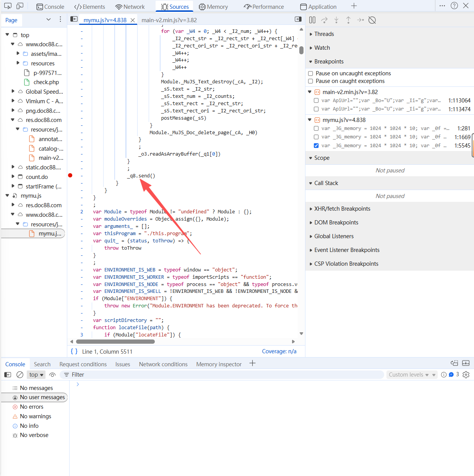The height and width of the screenshot is (476, 474).
Task: Click the pause script execution icon
Action: [x=312, y=20]
